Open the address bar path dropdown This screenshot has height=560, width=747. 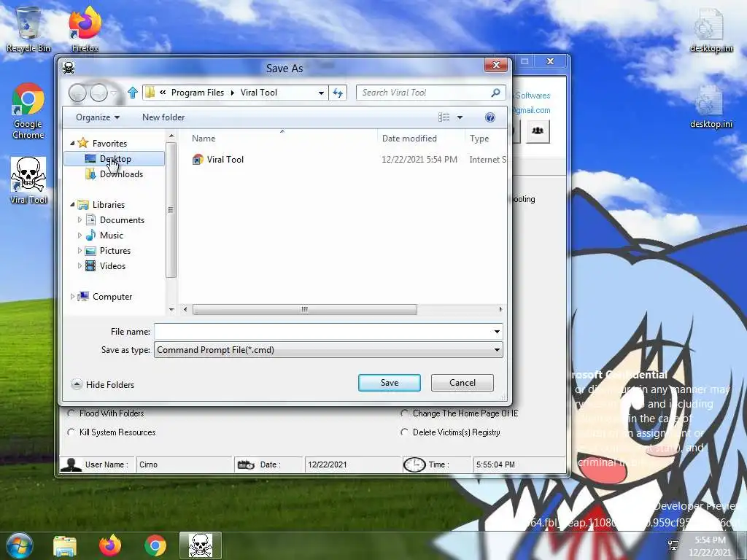321,93
